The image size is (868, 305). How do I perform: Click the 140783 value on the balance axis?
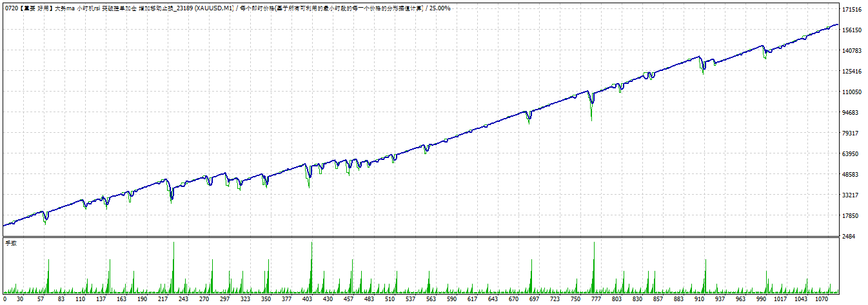(x=853, y=51)
